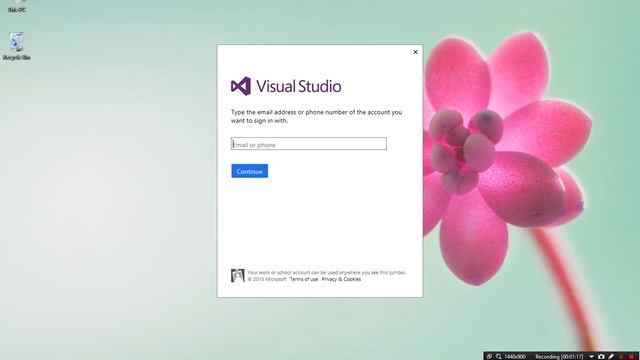The height and width of the screenshot is (360, 640).
Task: Click the blue Continue button
Action: 249,171
